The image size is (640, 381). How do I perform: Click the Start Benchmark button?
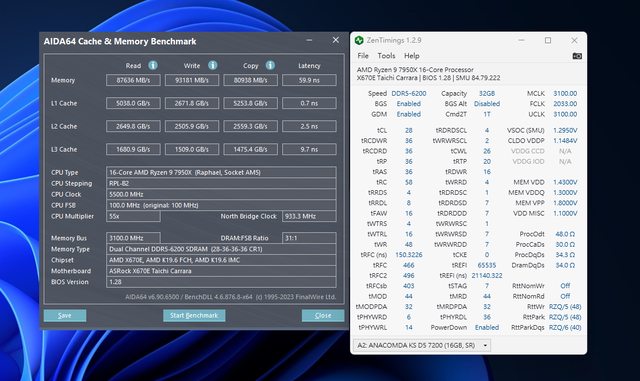(194, 315)
